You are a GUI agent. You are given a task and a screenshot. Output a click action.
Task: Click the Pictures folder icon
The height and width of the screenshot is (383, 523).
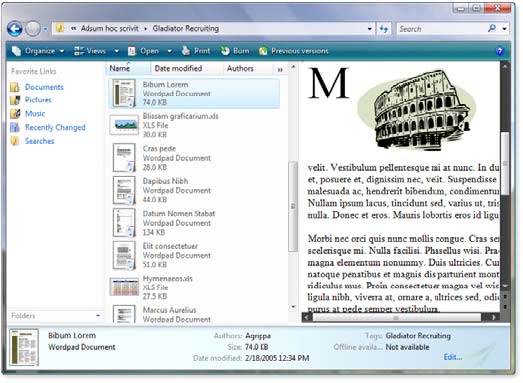click(15, 100)
